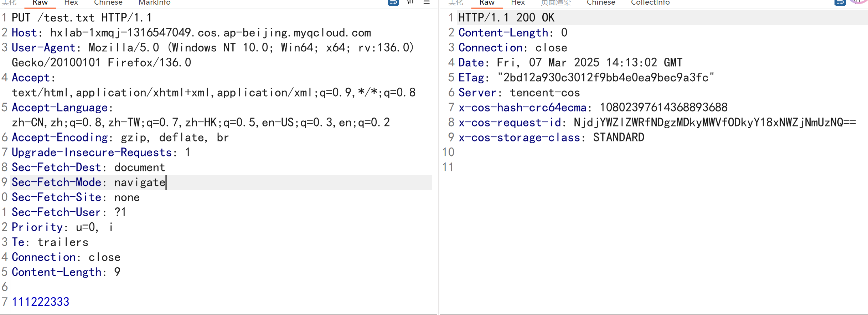The image size is (868, 315).
Task: Click the circular icon at response pane top-right
Action: [x=859, y=2]
